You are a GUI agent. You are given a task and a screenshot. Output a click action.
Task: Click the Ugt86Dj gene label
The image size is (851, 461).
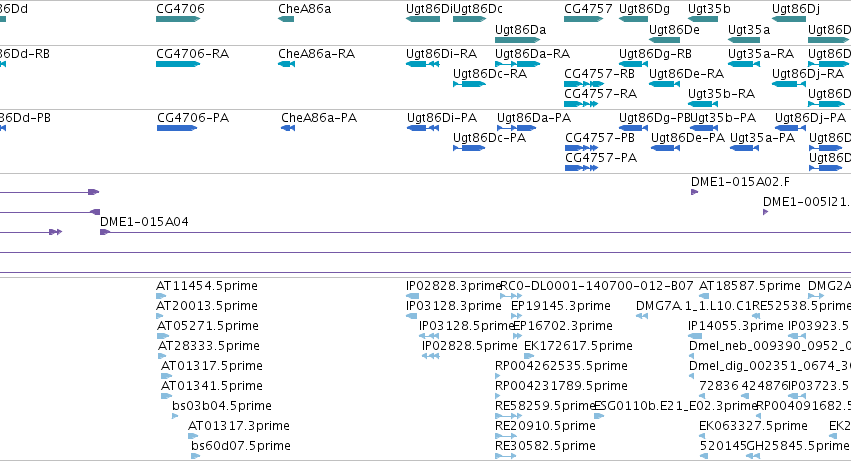click(x=796, y=9)
